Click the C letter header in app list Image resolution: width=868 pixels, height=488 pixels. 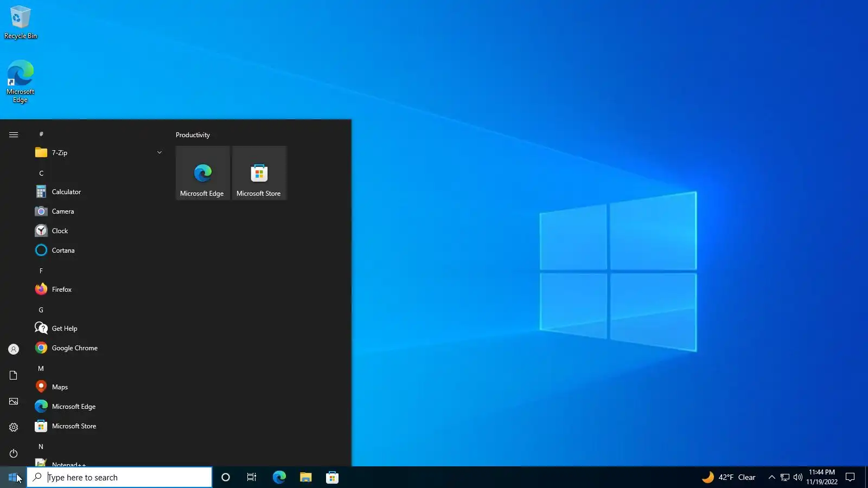pos(41,174)
